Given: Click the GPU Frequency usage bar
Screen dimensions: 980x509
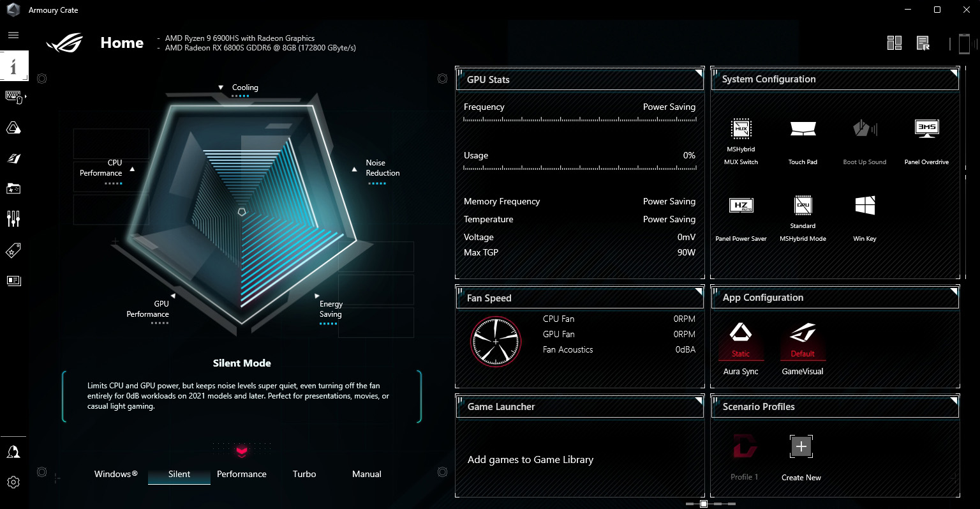Looking at the screenshot, I should 580,119.
